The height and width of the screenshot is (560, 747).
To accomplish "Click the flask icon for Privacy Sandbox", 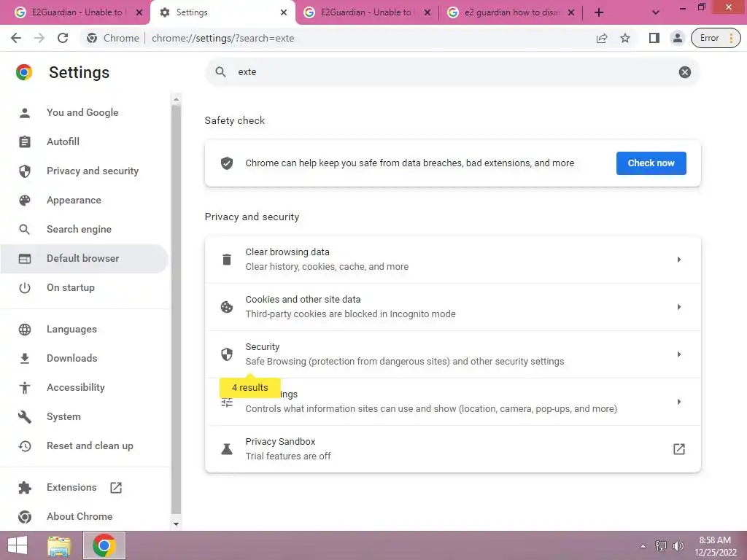I will click(x=227, y=449).
